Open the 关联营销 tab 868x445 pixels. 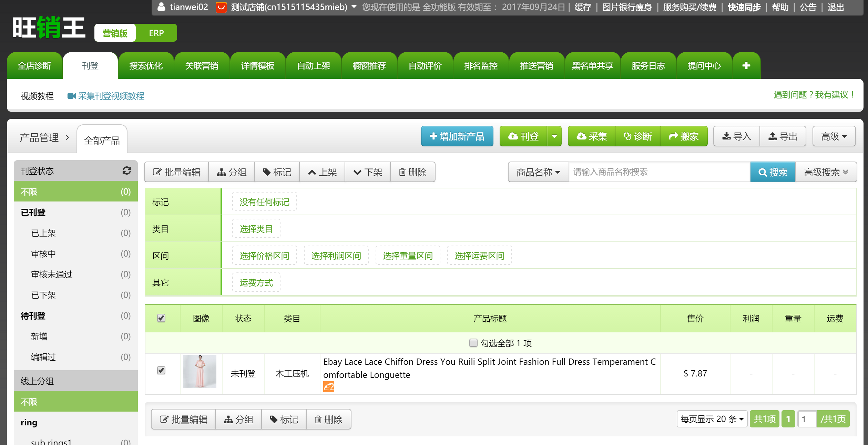click(202, 65)
